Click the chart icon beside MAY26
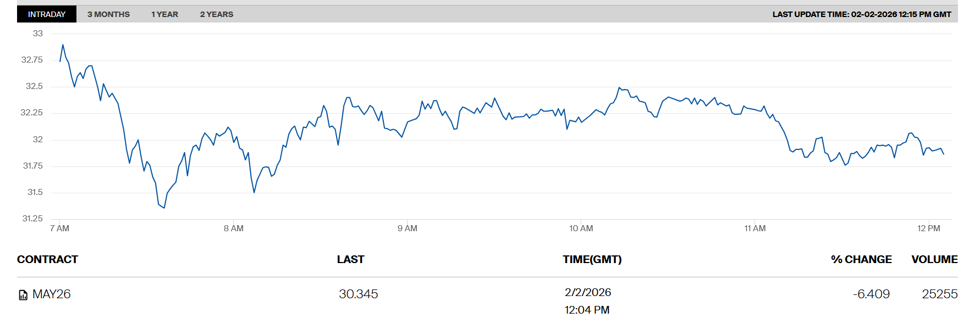980x318 pixels. [x=23, y=295]
